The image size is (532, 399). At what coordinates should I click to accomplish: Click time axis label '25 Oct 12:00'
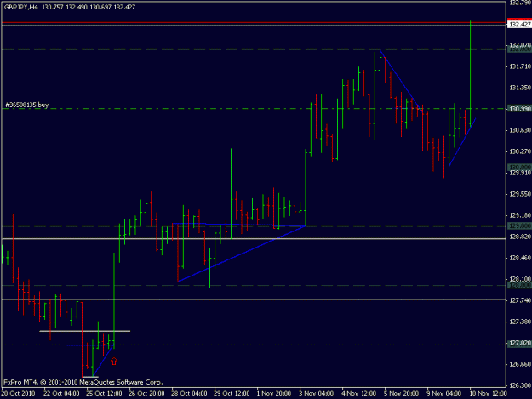(x=104, y=393)
